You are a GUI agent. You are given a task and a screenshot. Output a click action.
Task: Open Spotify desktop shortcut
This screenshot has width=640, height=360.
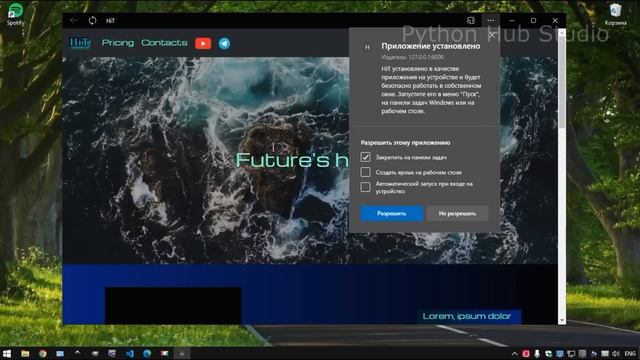point(16,14)
